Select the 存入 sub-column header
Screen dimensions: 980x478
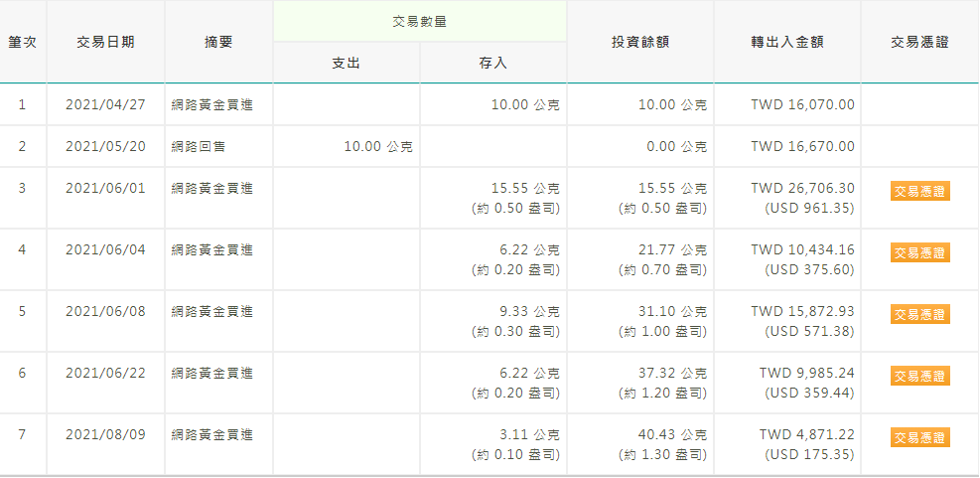point(492,63)
